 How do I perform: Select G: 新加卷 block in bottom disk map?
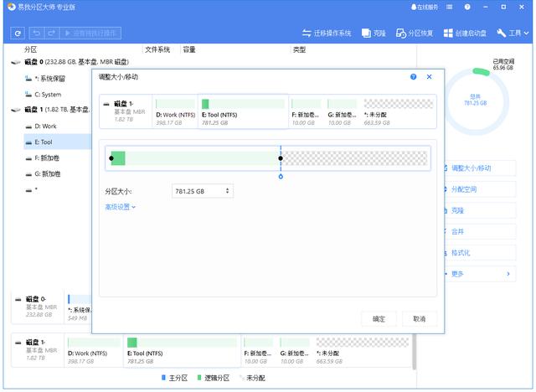pos(295,351)
